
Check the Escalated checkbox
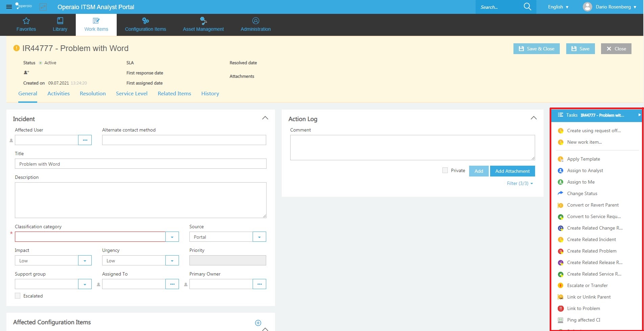tap(18, 296)
